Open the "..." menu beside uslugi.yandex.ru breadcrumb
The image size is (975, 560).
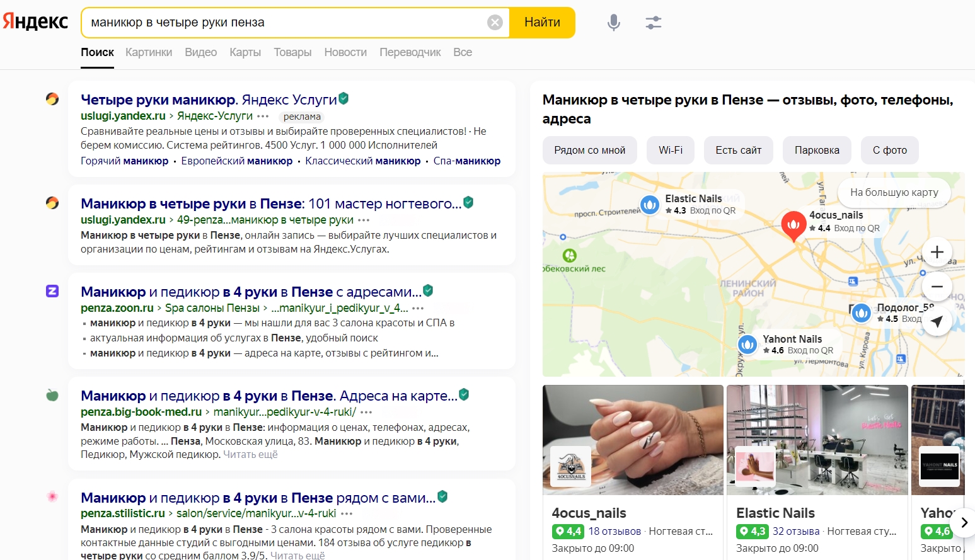click(x=263, y=117)
